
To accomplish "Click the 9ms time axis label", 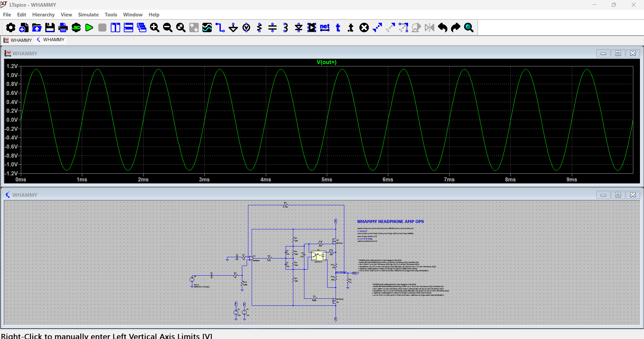I will point(572,180).
